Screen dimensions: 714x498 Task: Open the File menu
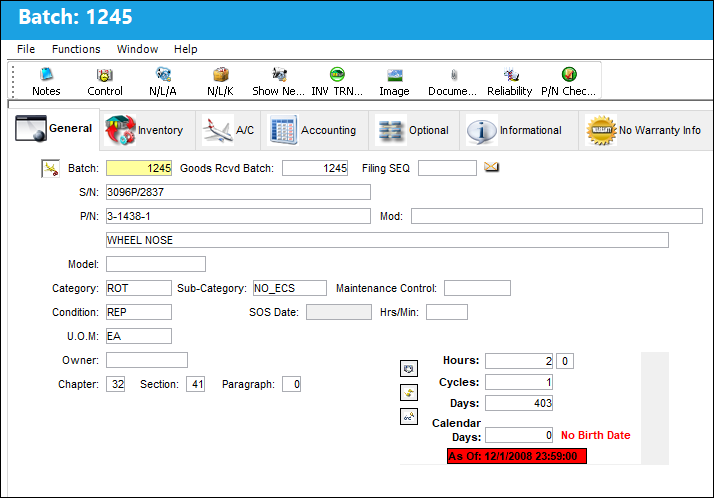point(26,49)
